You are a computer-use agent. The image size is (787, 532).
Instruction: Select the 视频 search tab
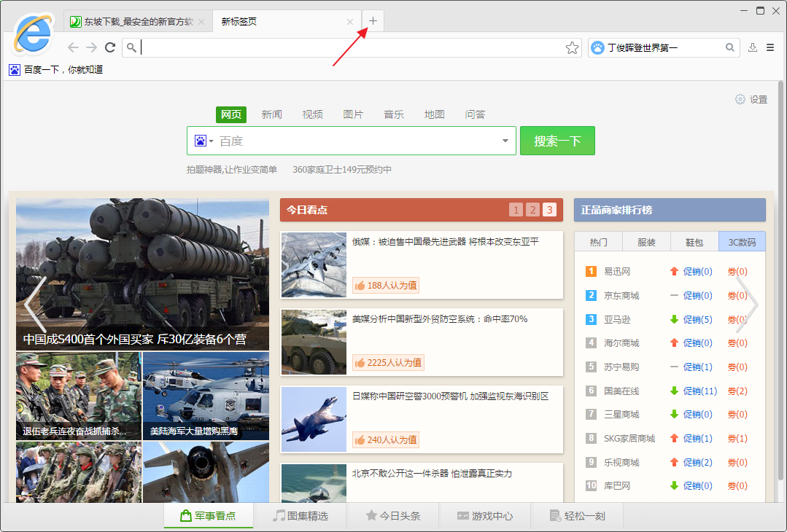point(312,114)
